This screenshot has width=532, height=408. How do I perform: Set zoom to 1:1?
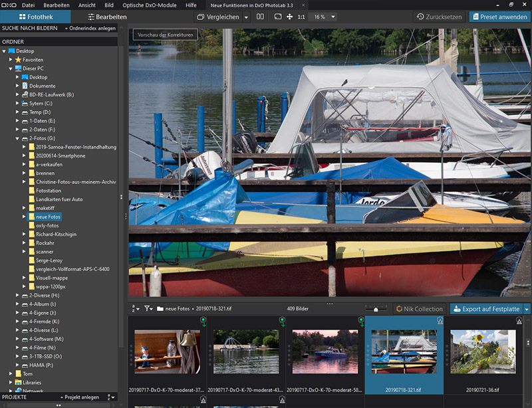click(301, 17)
